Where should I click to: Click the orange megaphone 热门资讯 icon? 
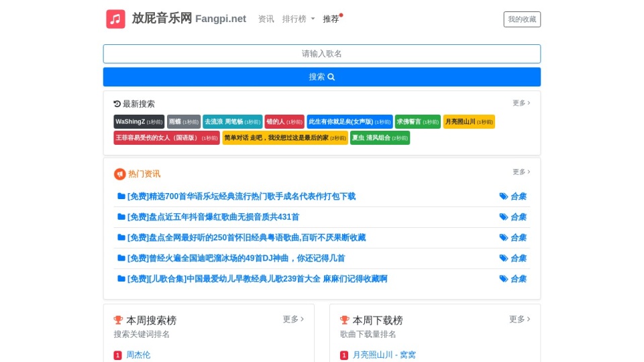point(119,174)
